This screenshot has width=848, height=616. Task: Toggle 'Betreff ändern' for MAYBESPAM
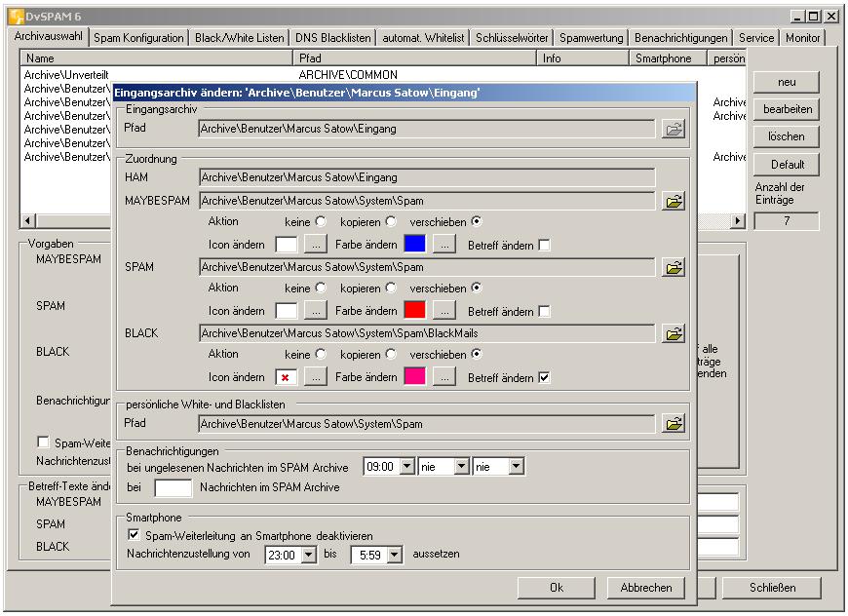pos(545,245)
